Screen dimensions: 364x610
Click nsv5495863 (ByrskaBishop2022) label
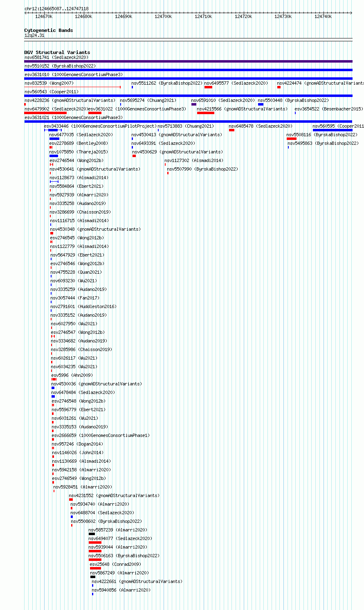click(323, 143)
